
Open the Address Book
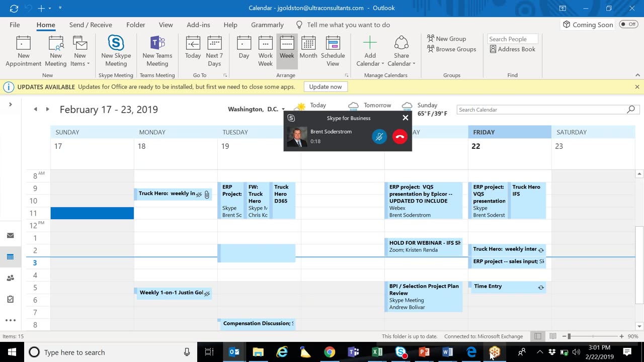(x=512, y=49)
